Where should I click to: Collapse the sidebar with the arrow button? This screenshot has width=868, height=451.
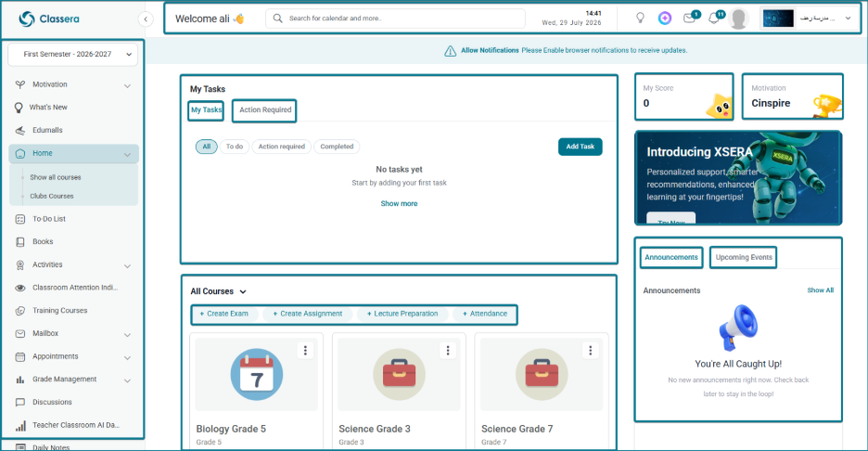[146, 19]
